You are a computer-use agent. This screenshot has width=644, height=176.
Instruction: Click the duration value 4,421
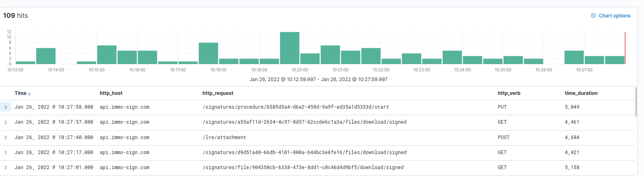coord(572,152)
